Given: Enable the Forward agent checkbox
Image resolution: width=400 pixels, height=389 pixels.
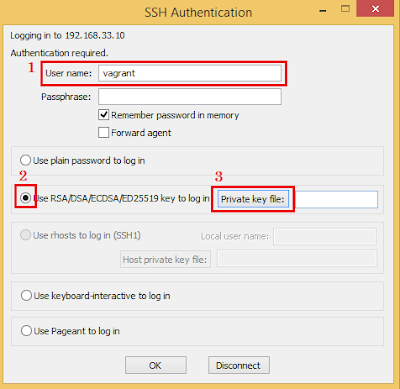Looking at the screenshot, I should [104, 132].
